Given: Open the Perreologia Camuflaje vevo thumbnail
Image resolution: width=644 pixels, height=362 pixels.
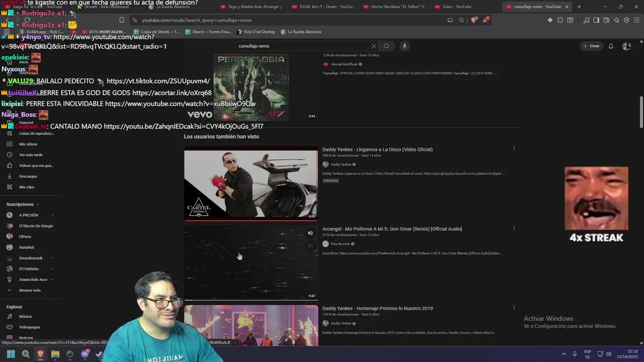Looking at the screenshot, I should (x=251, y=86).
